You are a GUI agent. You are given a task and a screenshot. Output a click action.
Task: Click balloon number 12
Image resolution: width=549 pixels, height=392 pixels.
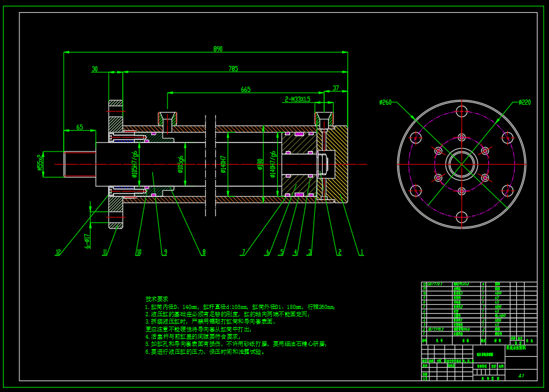(x=58, y=252)
